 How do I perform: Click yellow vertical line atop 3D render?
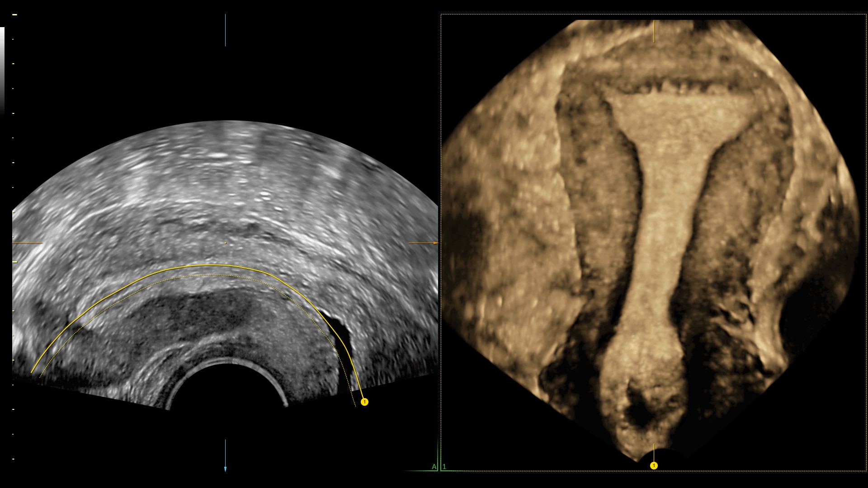click(654, 31)
